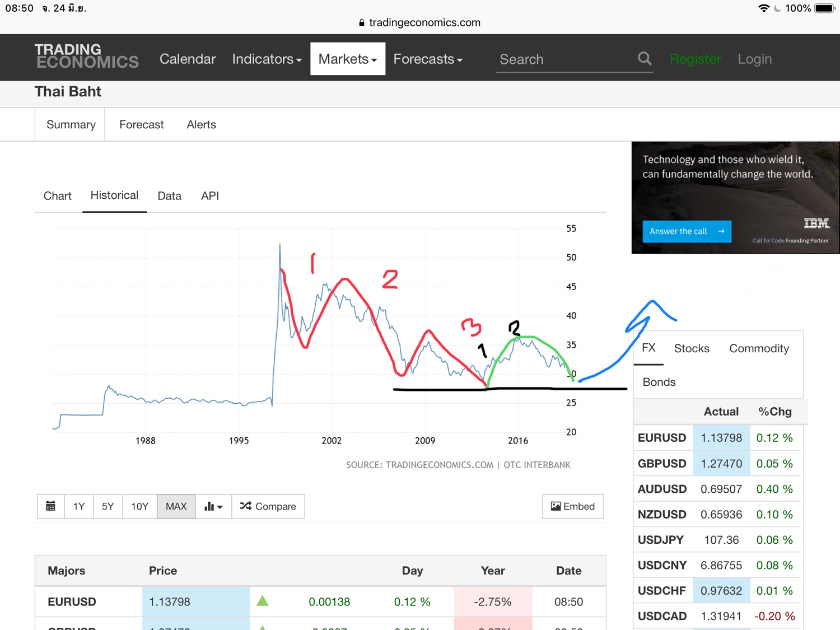This screenshot has height=630, width=840.
Task: Click the -0.20 % USDCAD change
Action: coord(774,616)
